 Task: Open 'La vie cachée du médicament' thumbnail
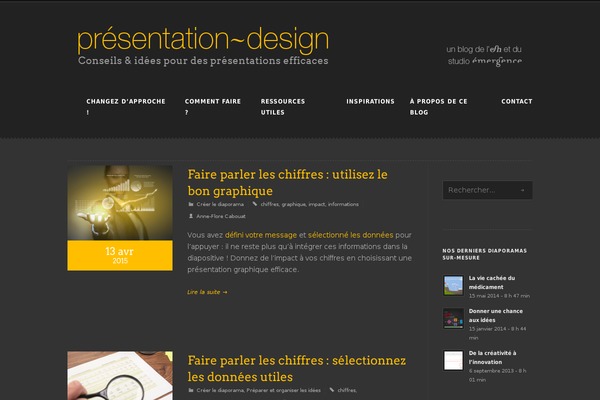click(x=452, y=286)
